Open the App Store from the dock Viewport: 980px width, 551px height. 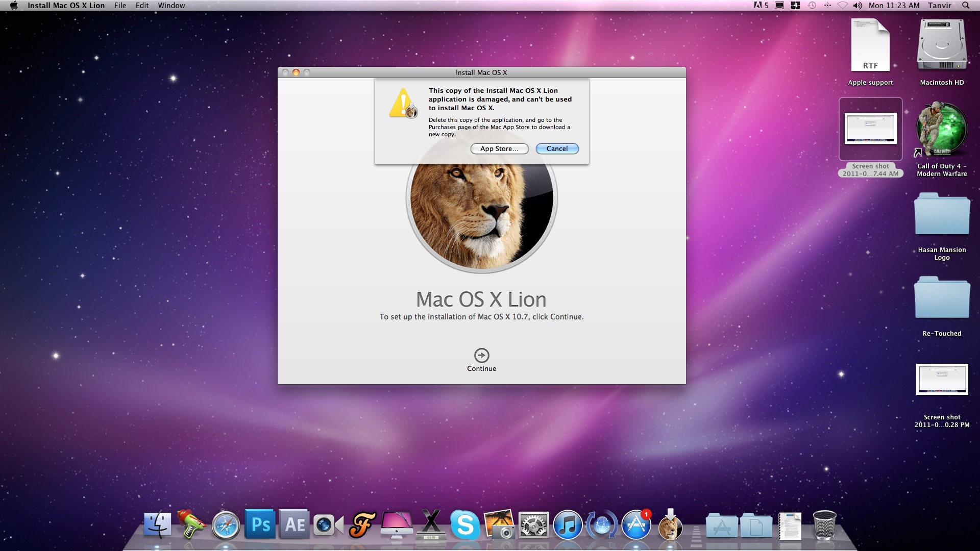tap(636, 525)
